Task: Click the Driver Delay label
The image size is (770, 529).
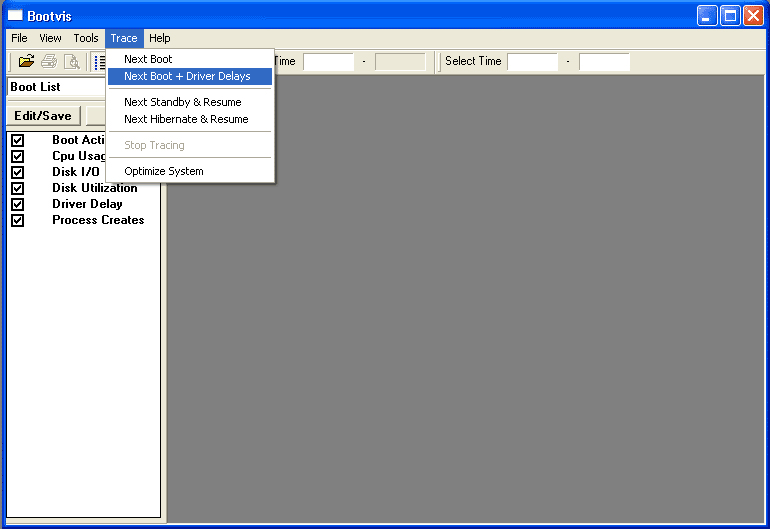Action: click(87, 204)
